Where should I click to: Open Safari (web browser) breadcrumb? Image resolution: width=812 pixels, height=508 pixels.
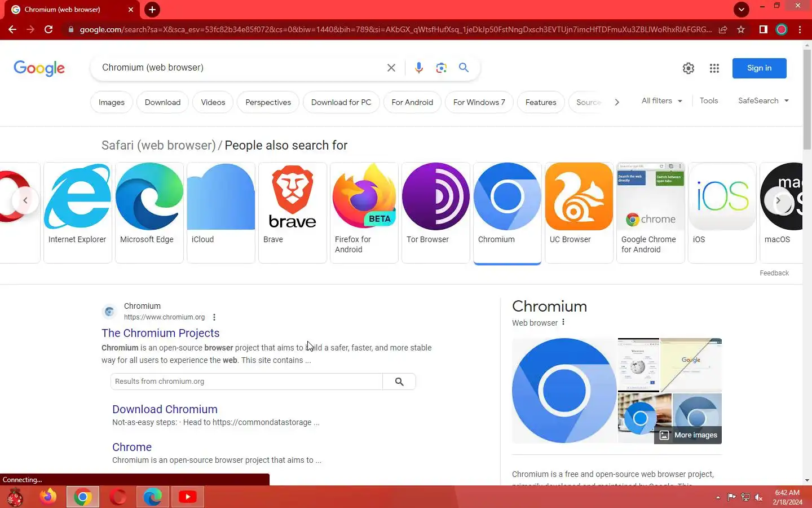tap(158, 145)
